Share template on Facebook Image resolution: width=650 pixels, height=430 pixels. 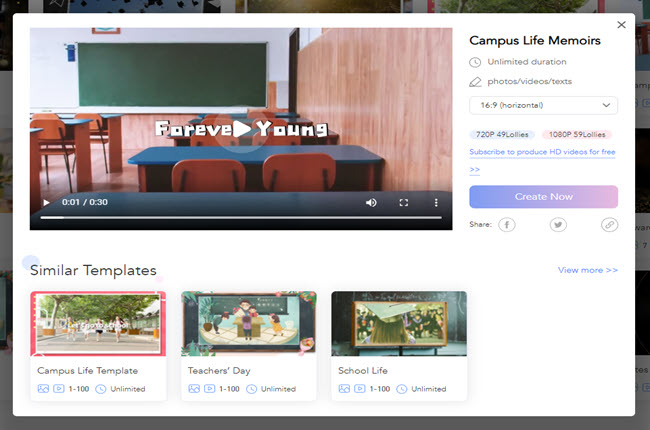(x=508, y=225)
